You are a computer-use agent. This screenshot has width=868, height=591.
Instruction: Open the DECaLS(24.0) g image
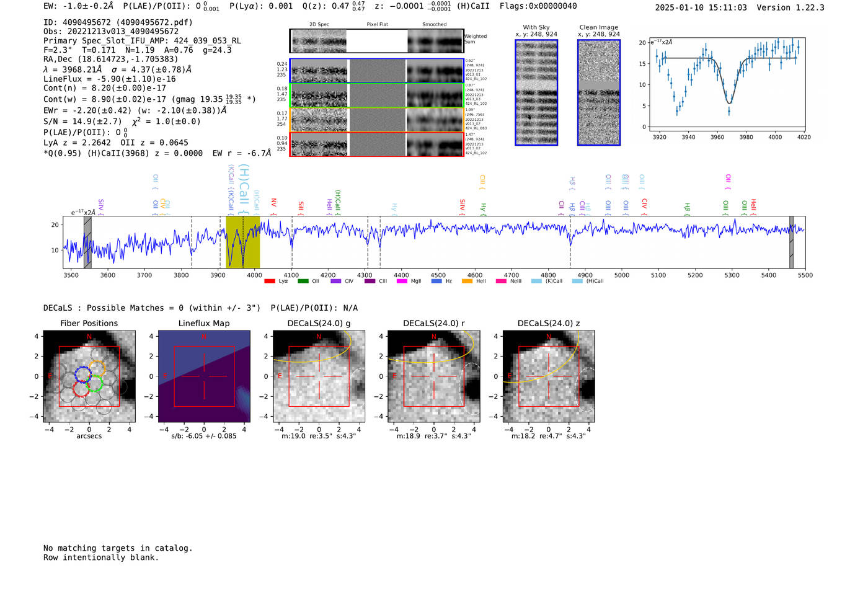(x=319, y=376)
